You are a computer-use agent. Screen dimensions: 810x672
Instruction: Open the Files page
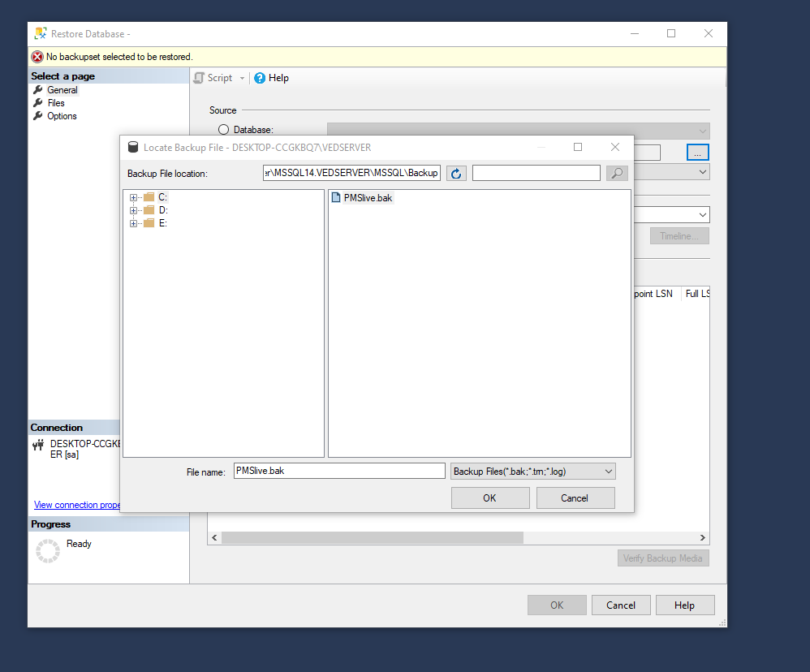coord(55,103)
